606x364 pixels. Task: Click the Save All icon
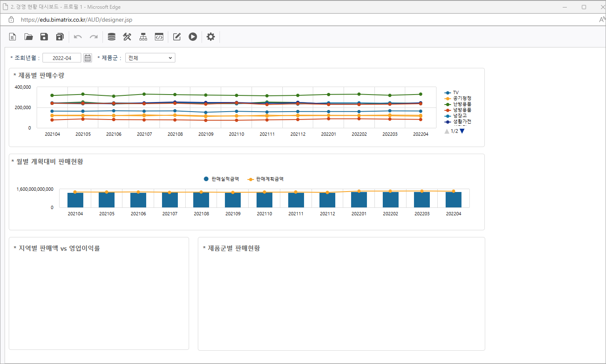click(60, 37)
